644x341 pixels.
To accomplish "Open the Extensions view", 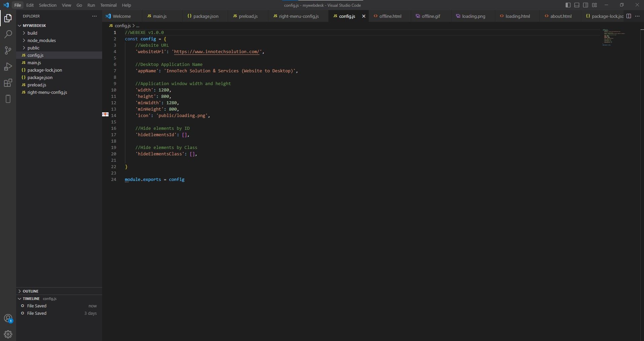I will (8, 83).
